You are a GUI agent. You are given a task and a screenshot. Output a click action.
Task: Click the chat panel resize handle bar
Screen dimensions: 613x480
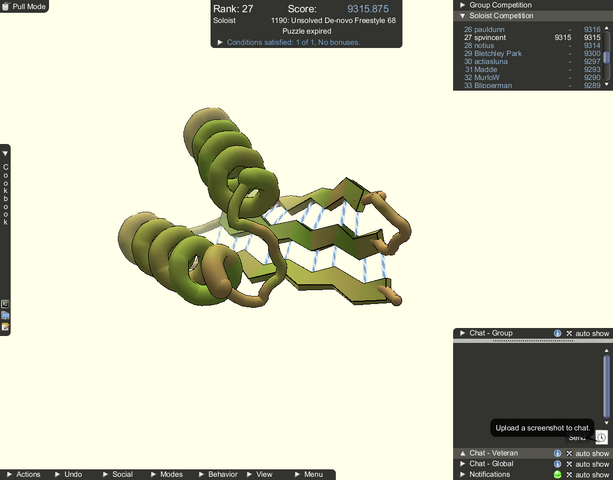point(533,341)
